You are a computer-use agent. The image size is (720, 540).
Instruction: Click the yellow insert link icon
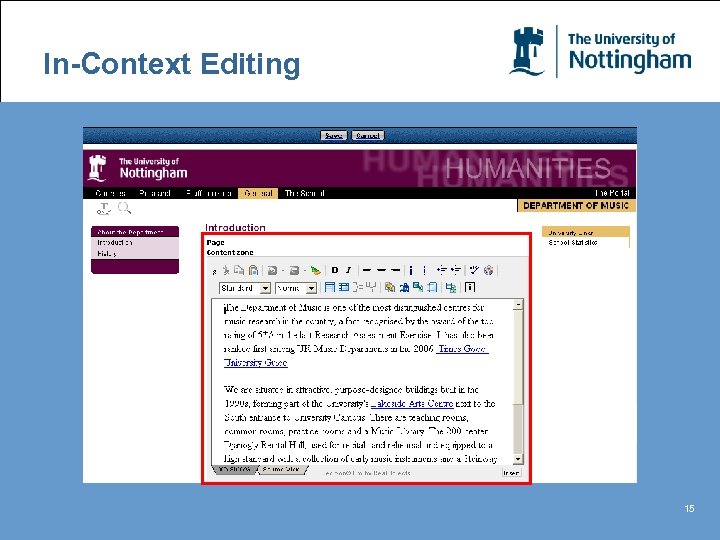(390, 287)
